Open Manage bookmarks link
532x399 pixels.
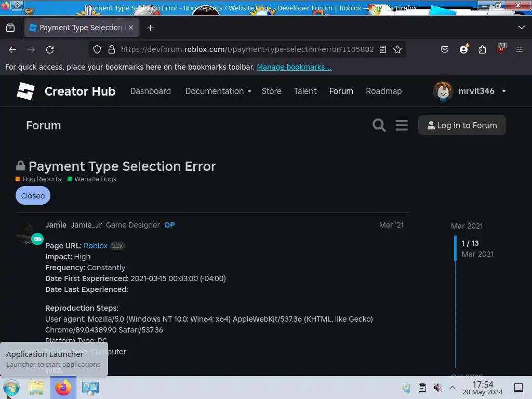pos(294,67)
